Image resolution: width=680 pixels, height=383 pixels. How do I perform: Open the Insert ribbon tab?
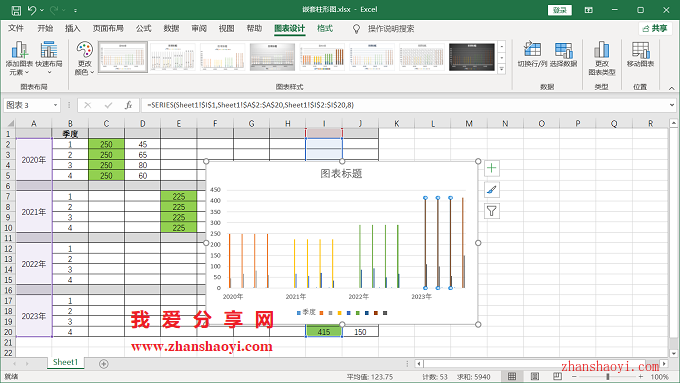72,29
